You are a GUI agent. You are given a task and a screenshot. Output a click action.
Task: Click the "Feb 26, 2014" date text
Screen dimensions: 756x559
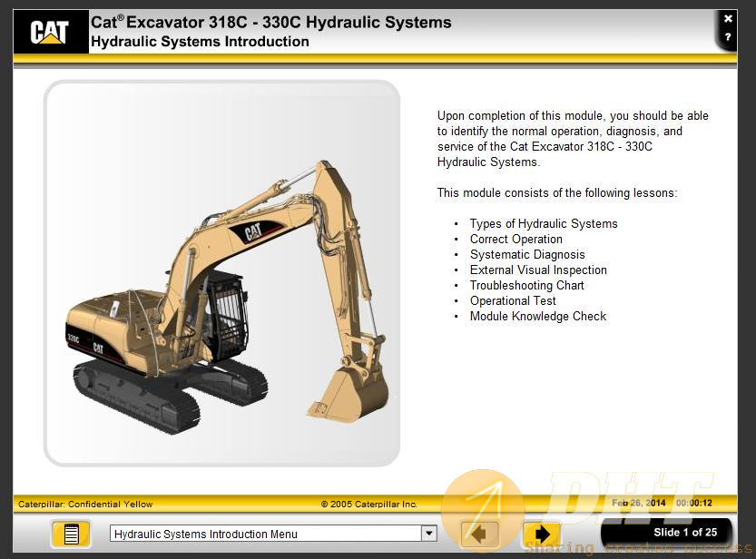pyautogui.click(x=638, y=503)
